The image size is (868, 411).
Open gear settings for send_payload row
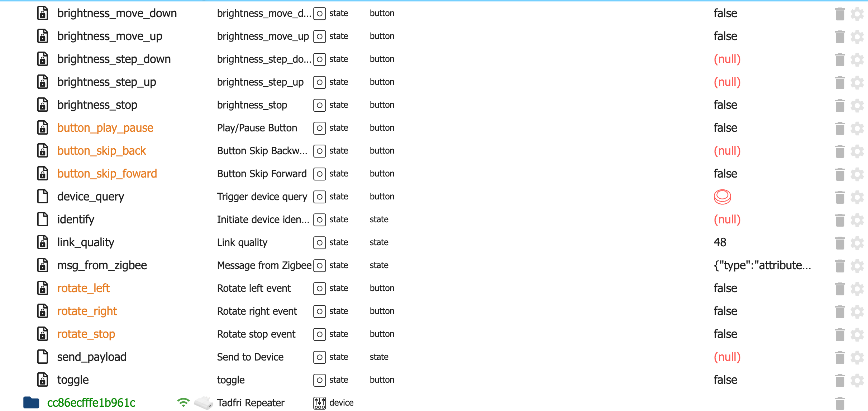(857, 357)
